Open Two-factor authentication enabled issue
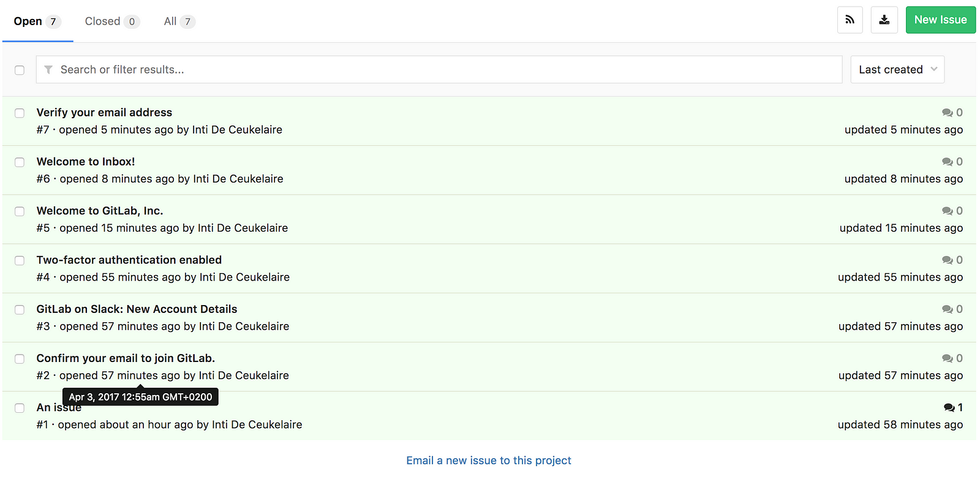The height and width of the screenshot is (490, 980). pyautogui.click(x=129, y=260)
